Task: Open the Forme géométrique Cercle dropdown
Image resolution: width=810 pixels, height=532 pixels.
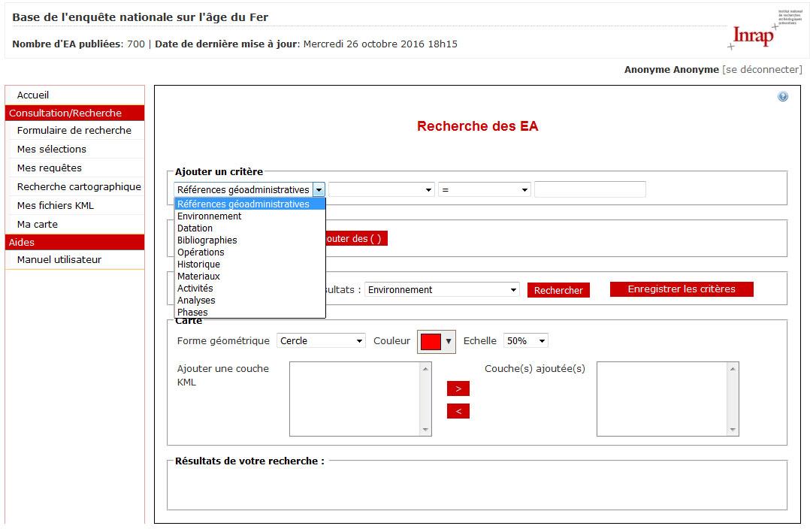Action: (321, 341)
